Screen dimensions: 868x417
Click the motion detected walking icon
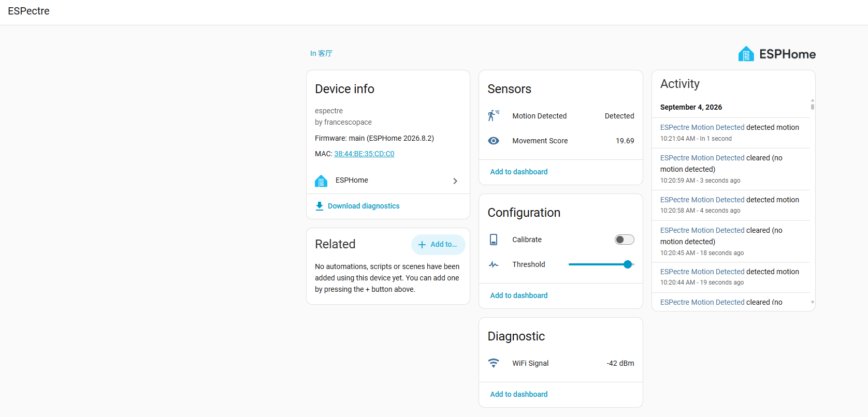tap(494, 115)
